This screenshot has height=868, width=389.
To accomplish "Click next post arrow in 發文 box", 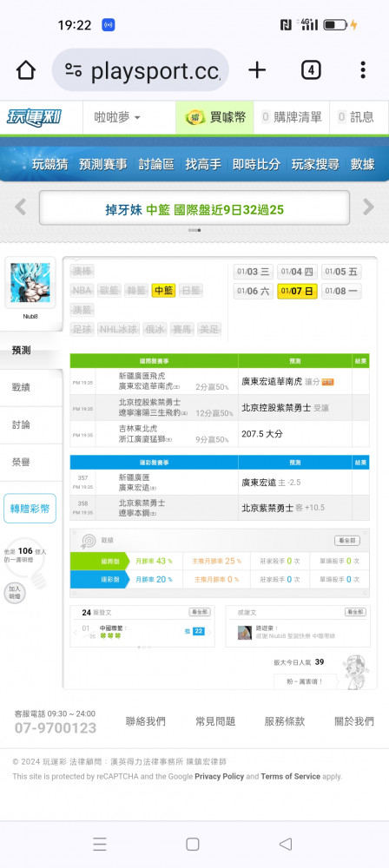I will click(x=210, y=632).
